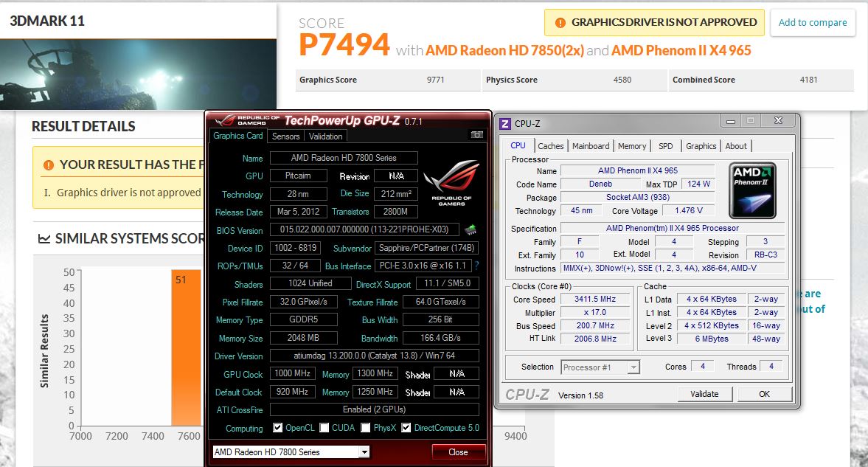This screenshot has width=868, height=467.
Task: Toggle the OpenCL checkbox in GPU-Z
Action: point(277,428)
